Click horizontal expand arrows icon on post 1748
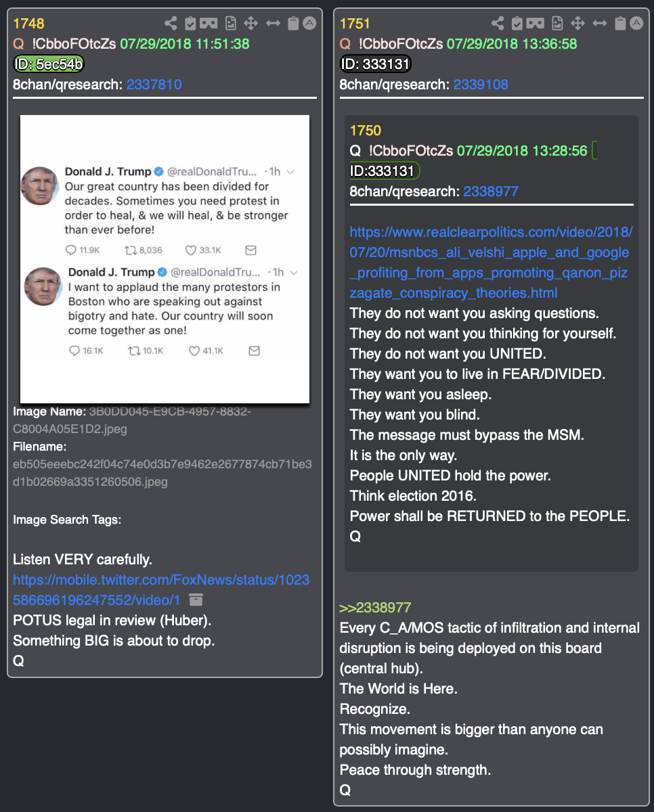Image resolution: width=654 pixels, height=812 pixels. [273, 24]
